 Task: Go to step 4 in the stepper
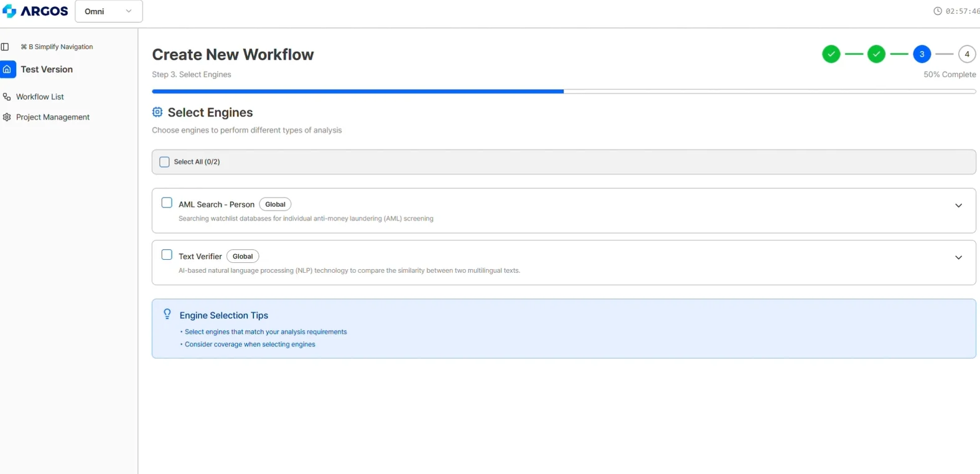tap(966, 54)
